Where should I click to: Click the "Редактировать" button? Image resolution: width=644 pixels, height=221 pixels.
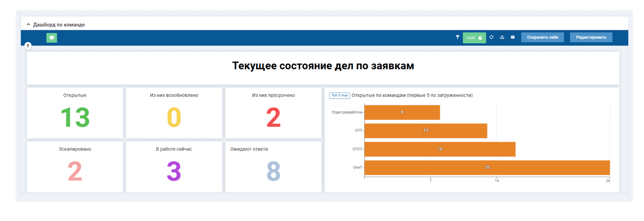(x=591, y=37)
